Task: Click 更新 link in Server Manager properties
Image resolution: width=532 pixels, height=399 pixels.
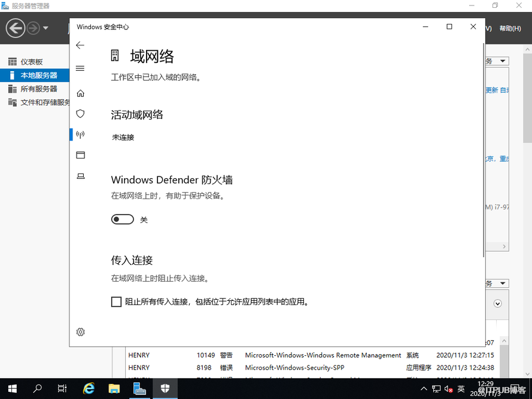Action: (492, 90)
